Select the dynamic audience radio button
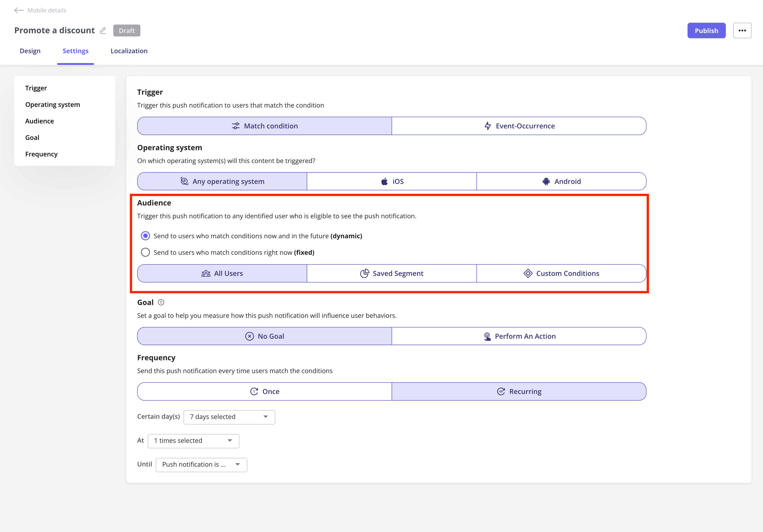The width and height of the screenshot is (763, 532). click(145, 236)
